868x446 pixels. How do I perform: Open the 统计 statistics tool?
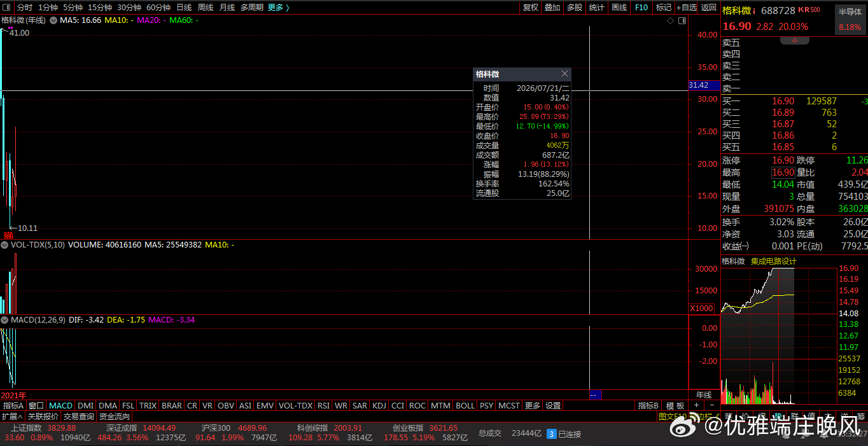tap(597, 8)
